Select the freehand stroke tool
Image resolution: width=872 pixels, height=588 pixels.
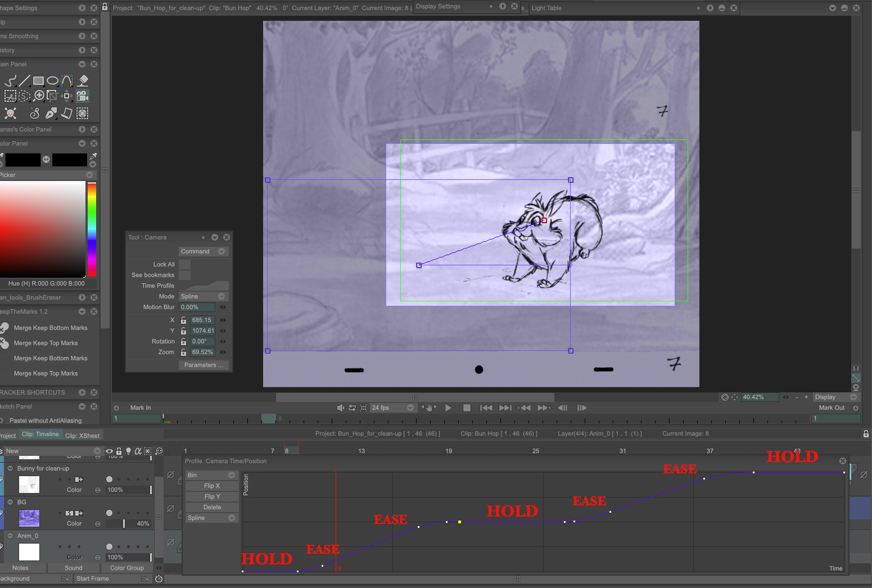coord(10,81)
